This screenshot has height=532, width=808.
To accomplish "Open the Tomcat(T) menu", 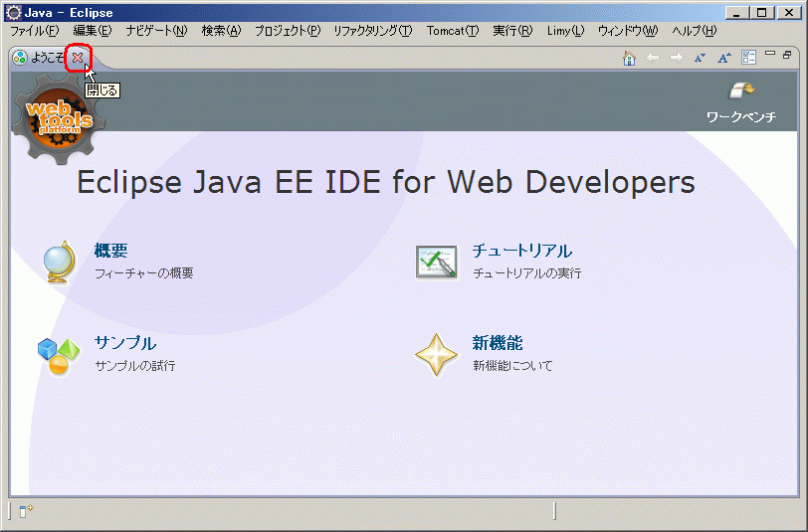I will click(453, 31).
